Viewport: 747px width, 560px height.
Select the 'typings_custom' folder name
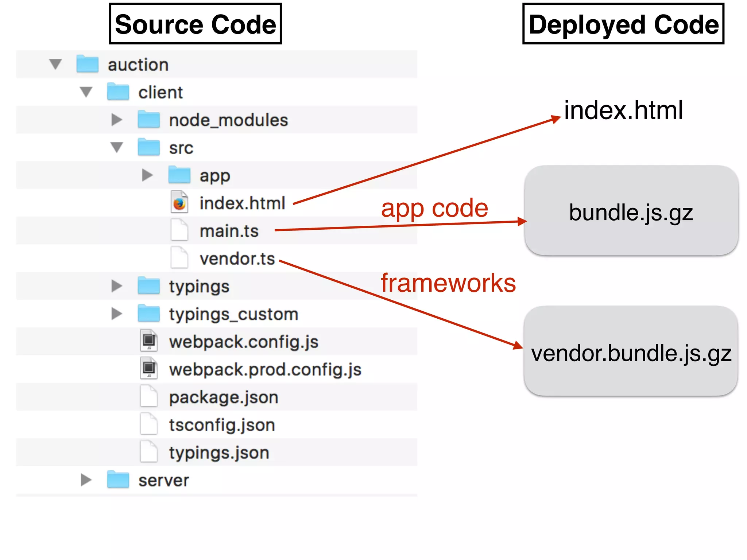[233, 315]
